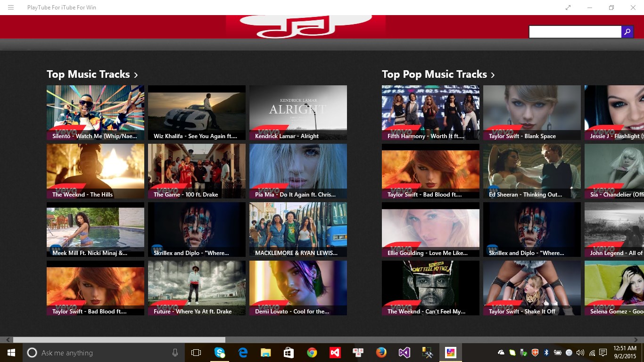The width and height of the screenshot is (644, 362).
Task: Open Taylor Swift - Blank Space video
Action: (x=532, y=113)
